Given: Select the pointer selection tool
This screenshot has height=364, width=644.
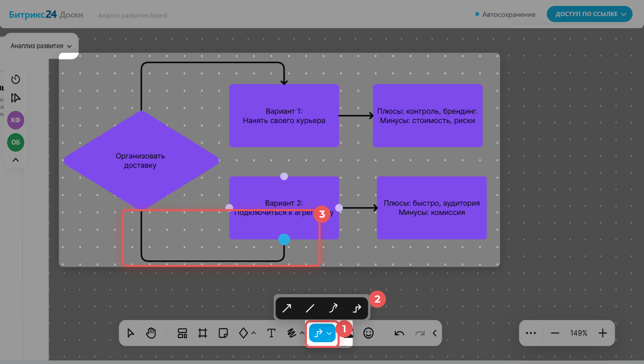Looking at the screenshot, I should point(130,333).
